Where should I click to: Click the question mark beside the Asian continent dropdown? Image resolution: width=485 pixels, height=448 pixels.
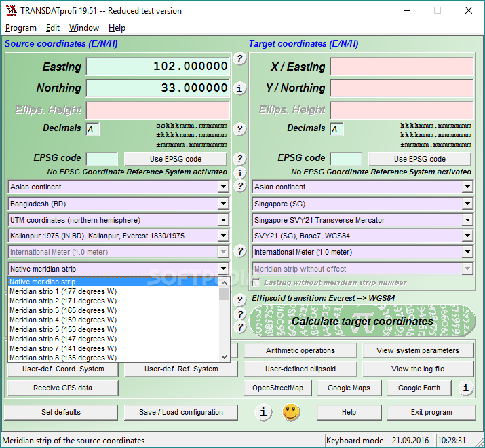[239, 186]
